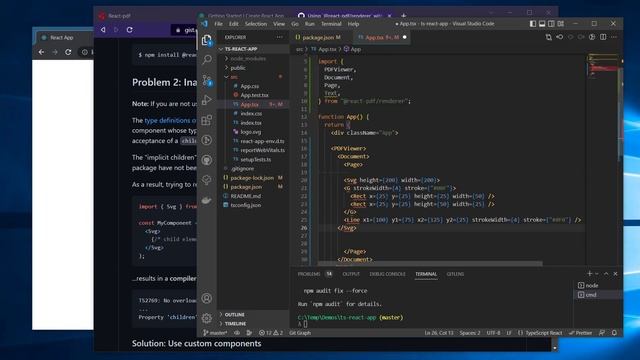Open the GitHub view in activity bar
640x360 pixels.
tap(207, 160)
